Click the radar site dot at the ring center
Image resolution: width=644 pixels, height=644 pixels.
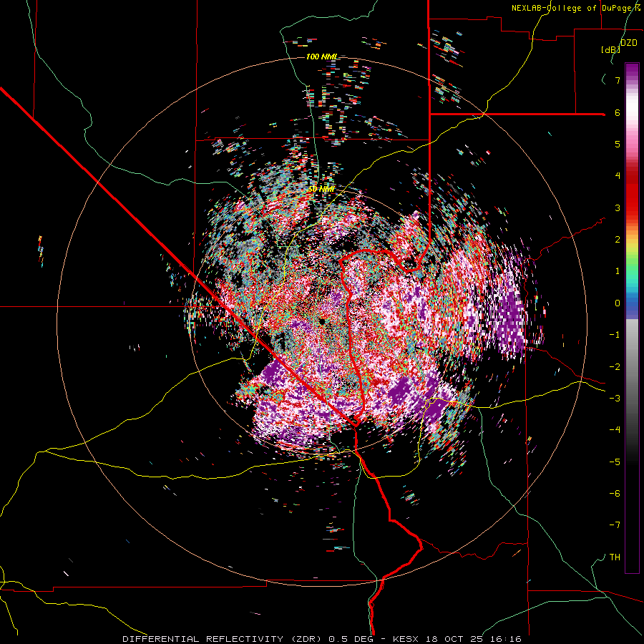point(323,321)
